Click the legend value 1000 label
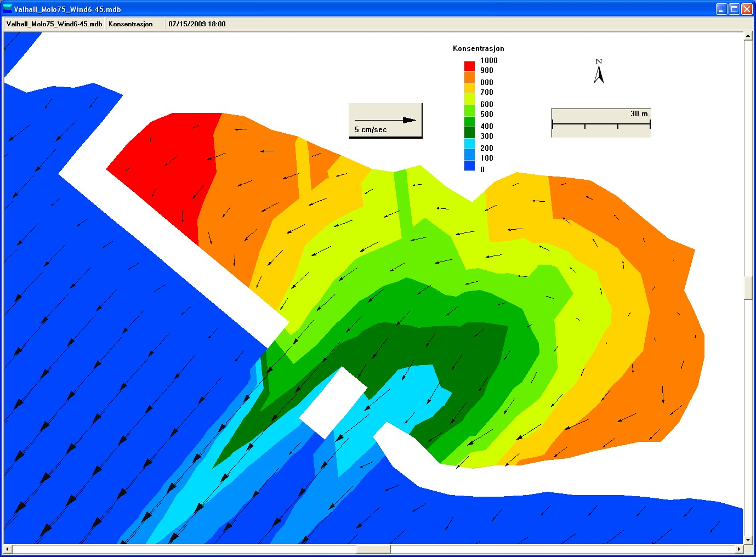The width and height of the screenshot is (756, 557). (488, 60)
